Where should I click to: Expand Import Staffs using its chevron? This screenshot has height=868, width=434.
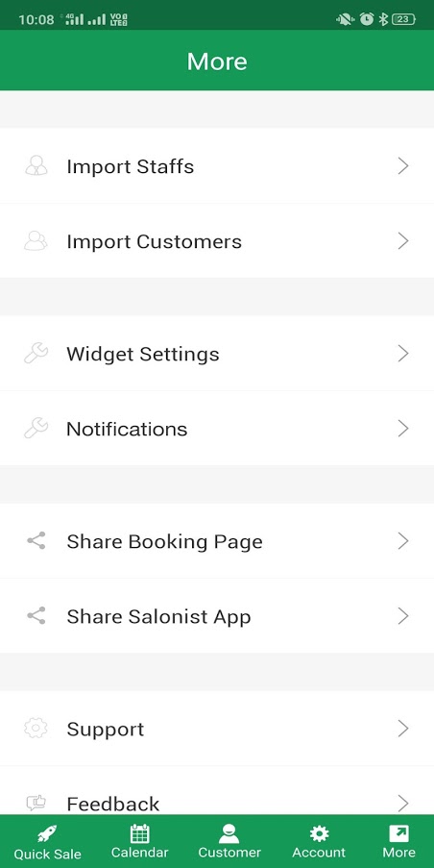point(403,166)
